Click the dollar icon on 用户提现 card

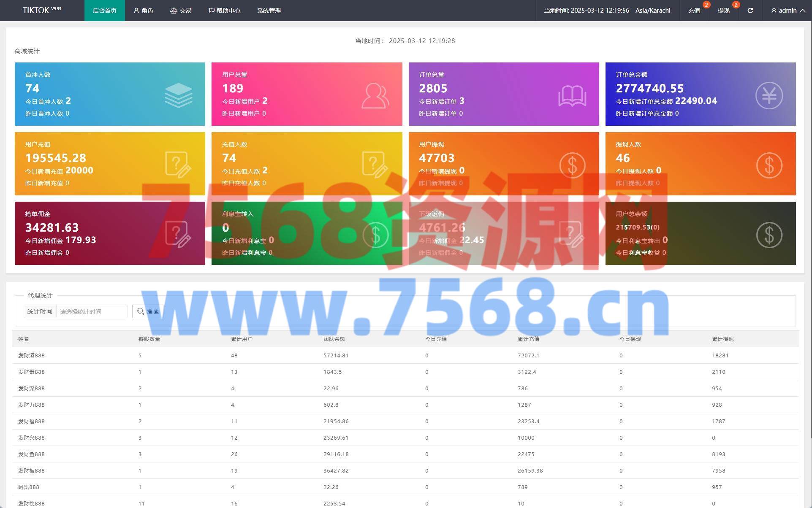[572, 165]
